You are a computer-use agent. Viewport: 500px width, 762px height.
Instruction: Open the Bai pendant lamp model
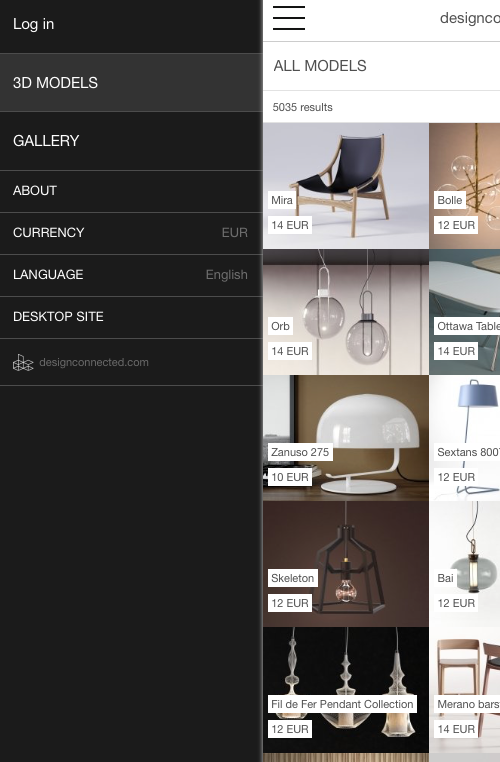(x=465, y=564)
